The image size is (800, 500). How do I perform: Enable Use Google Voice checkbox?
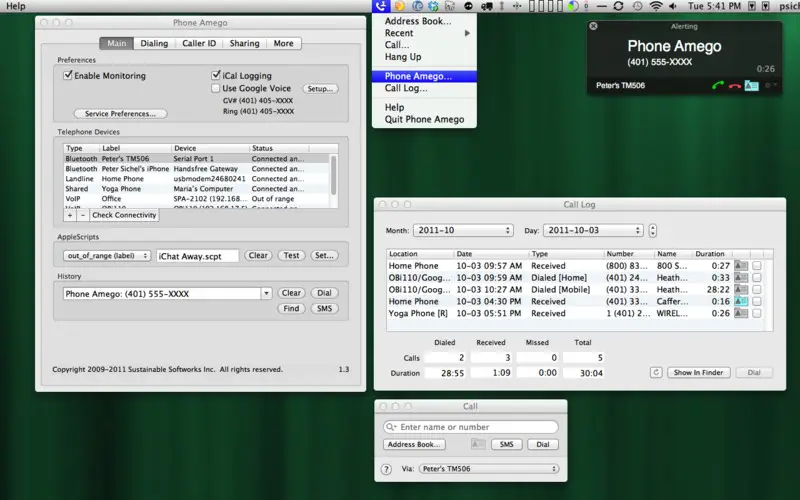coord(216,88)
